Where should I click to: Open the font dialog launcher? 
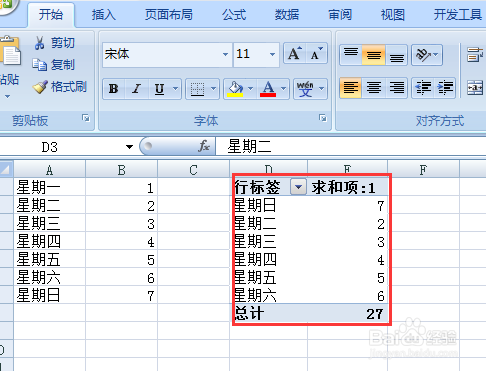[x=322, y=118]
